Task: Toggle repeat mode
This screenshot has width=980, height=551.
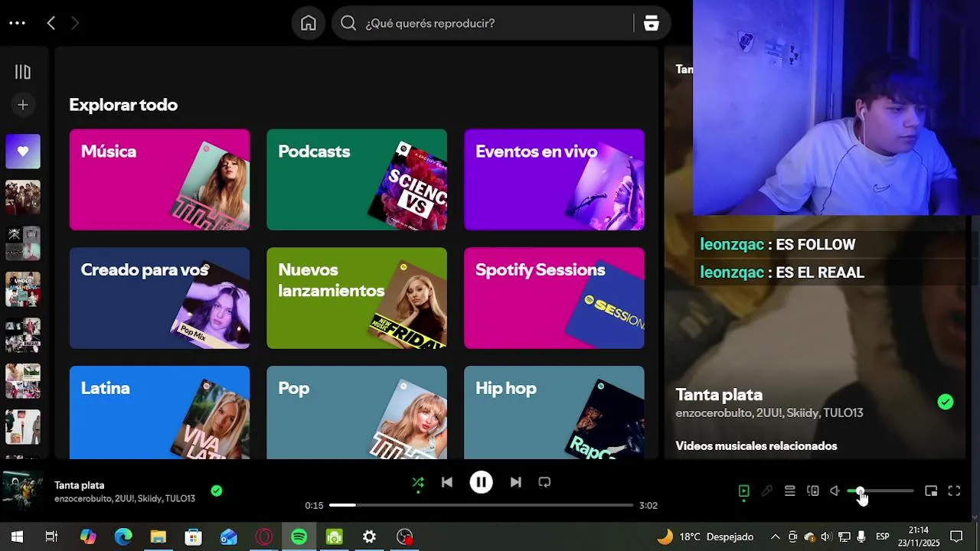Action: (544, 482)
